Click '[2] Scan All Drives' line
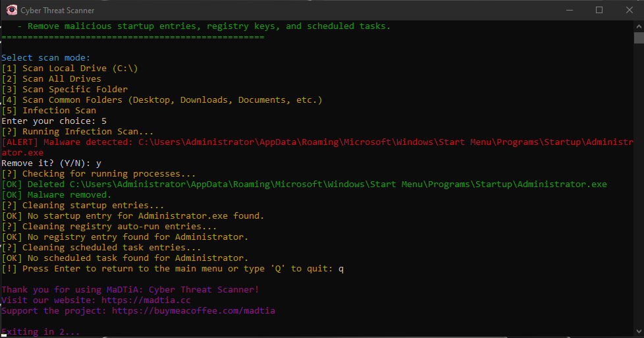Viewport: 644px width, 338px height. 51,79
